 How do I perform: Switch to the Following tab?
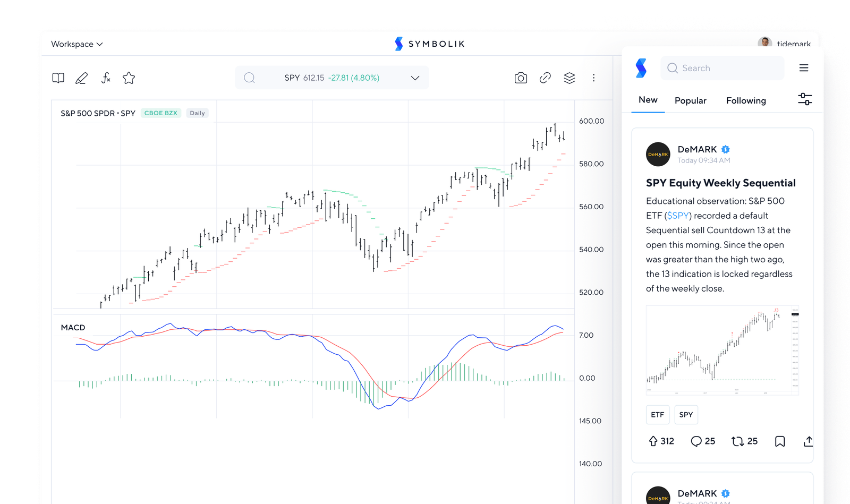click(x=746, y=100)
